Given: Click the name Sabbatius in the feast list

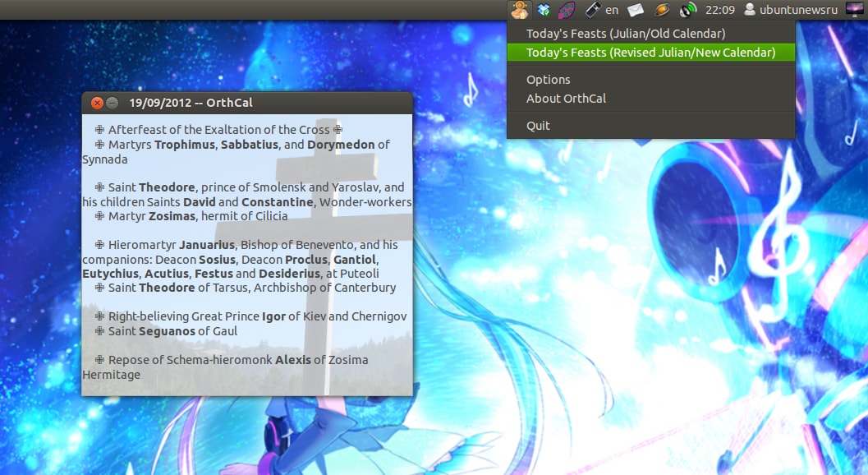Looking at the screenshot, I should pos(249,145).
